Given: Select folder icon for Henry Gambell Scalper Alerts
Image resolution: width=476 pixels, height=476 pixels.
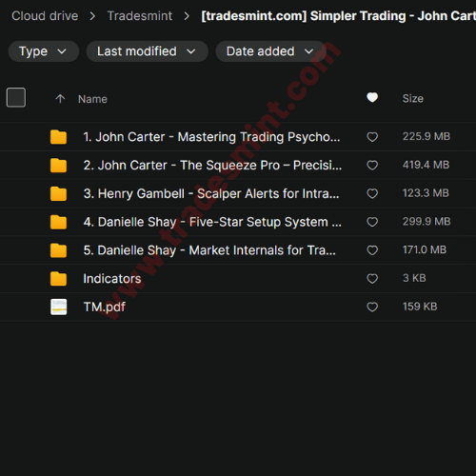Looking at the screenshot, I should 58,193.
